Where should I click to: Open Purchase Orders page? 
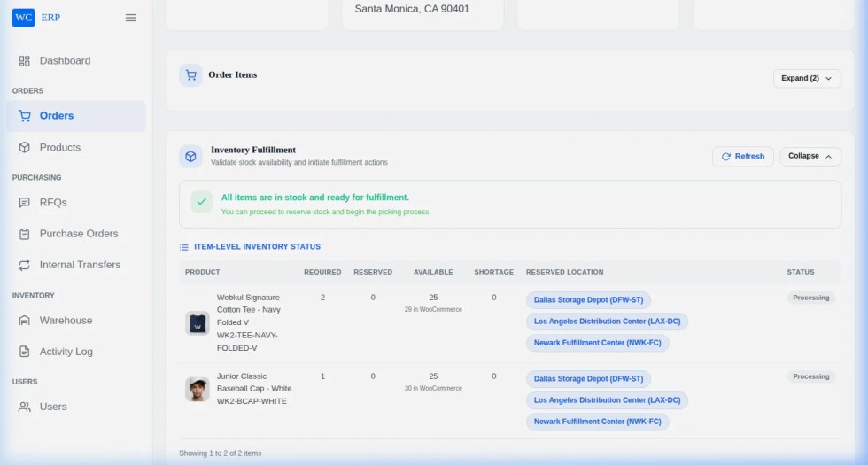(76, 234)
